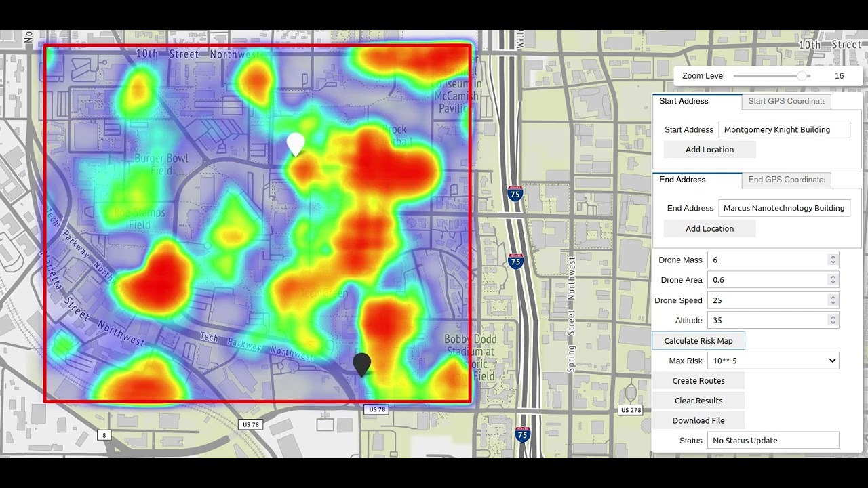Click the US 78 badge under the red boundary

376,409
